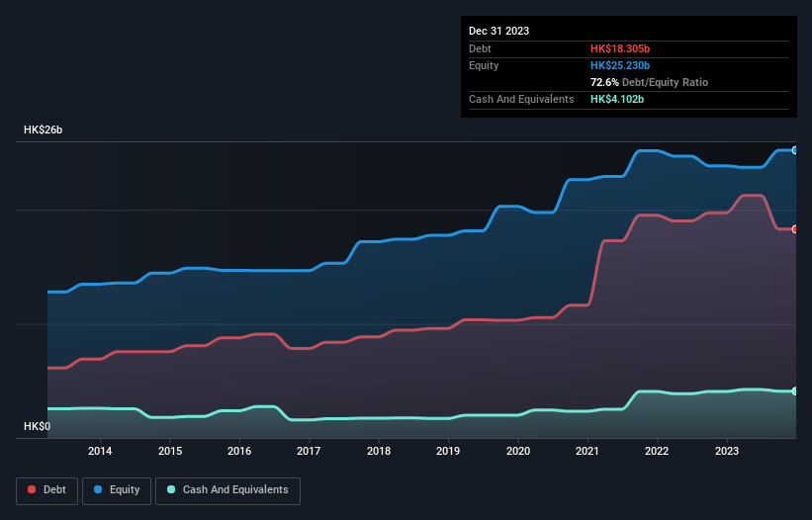Select the 2019 axis label
This screenshot has width=812, height=520.
pos(448,451)
